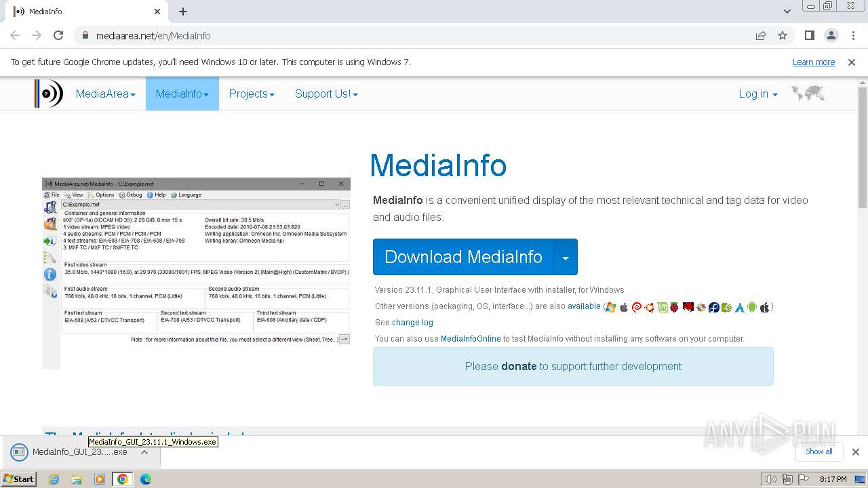The image size is (868, 488).
Task: Open the MediaInfoOnline link
Action: [x=471, y=339]
